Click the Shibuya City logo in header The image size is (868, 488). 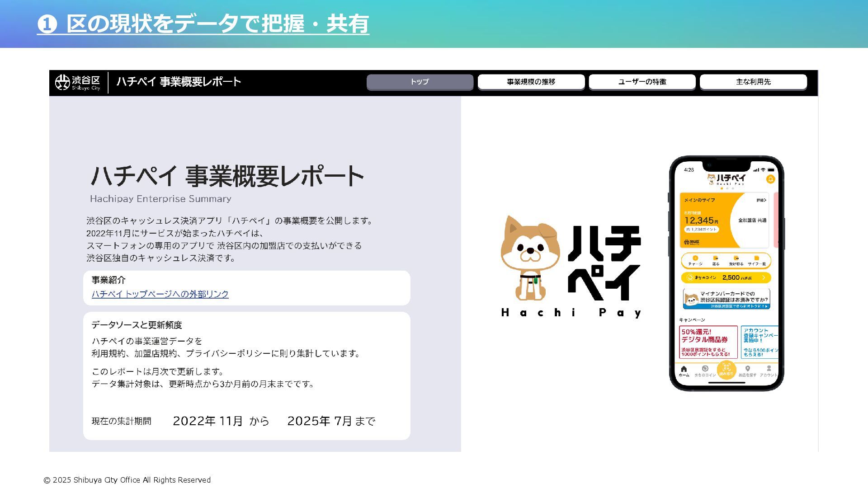click(77, 82)
